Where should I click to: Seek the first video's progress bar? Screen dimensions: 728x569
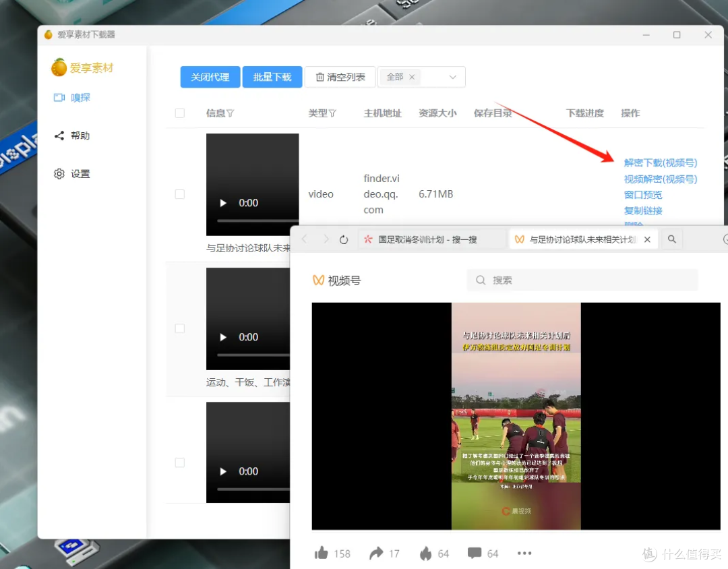point(257,220)
